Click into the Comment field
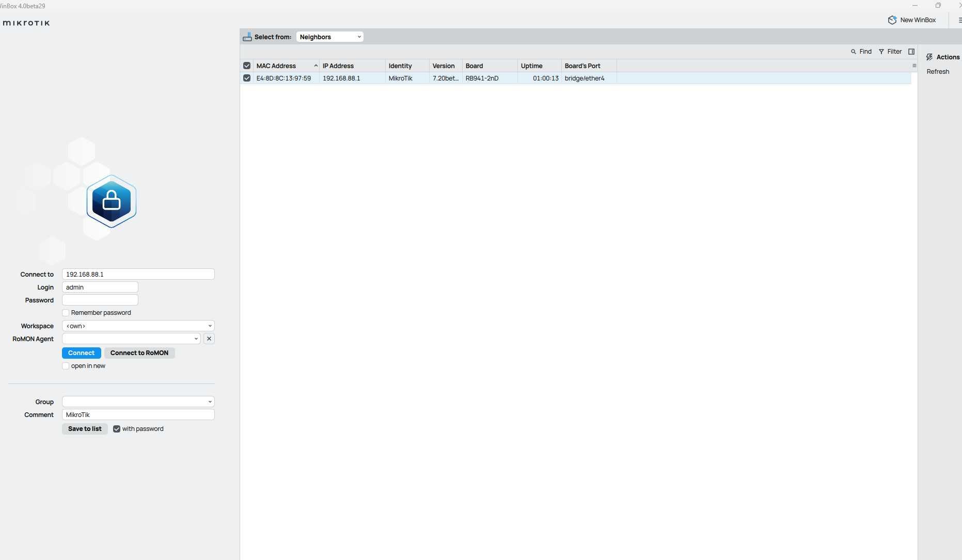The height and width of the screenshot is (560, 962). click(138, 414)
